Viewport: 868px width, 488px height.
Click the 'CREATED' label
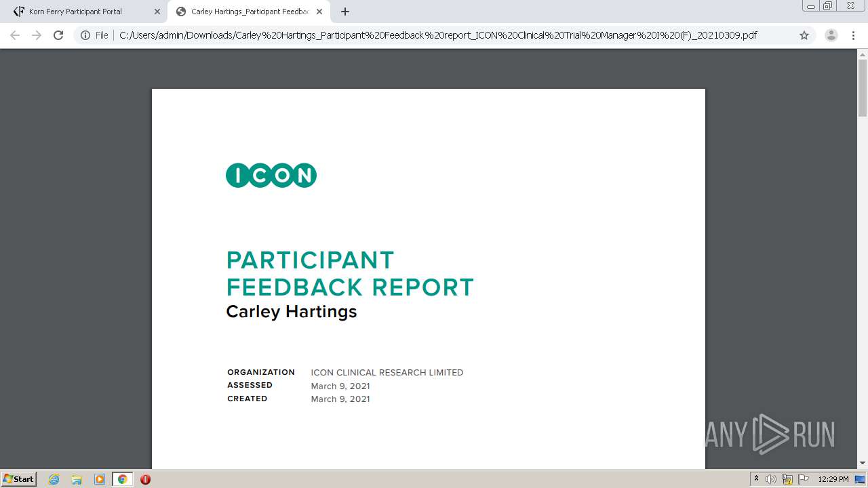[x=248, y=399]
